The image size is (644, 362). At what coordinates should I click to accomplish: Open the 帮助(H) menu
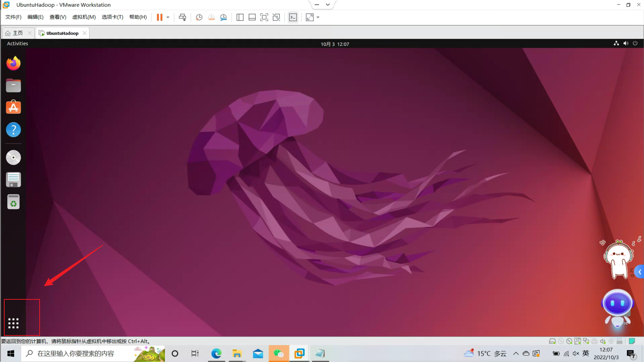[138, 17]
